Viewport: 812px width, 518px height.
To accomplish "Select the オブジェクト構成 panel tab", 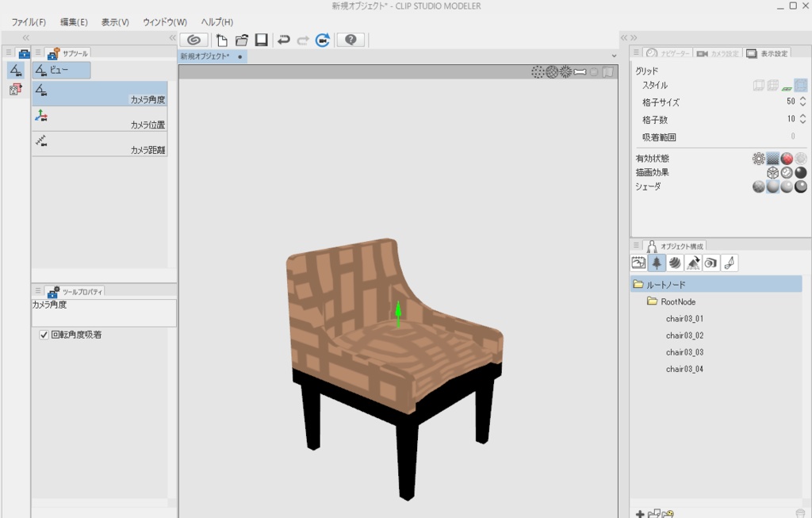I will 675,246.
